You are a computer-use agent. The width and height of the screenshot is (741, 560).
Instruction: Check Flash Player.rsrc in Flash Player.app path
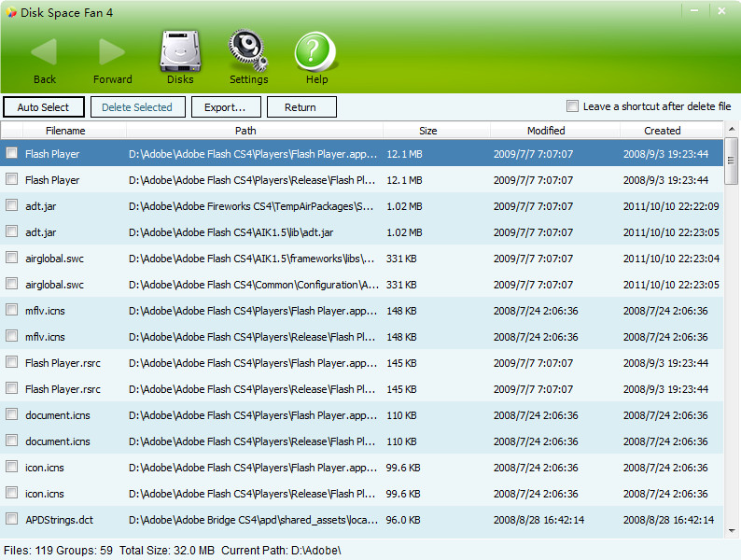click(12, 362)
